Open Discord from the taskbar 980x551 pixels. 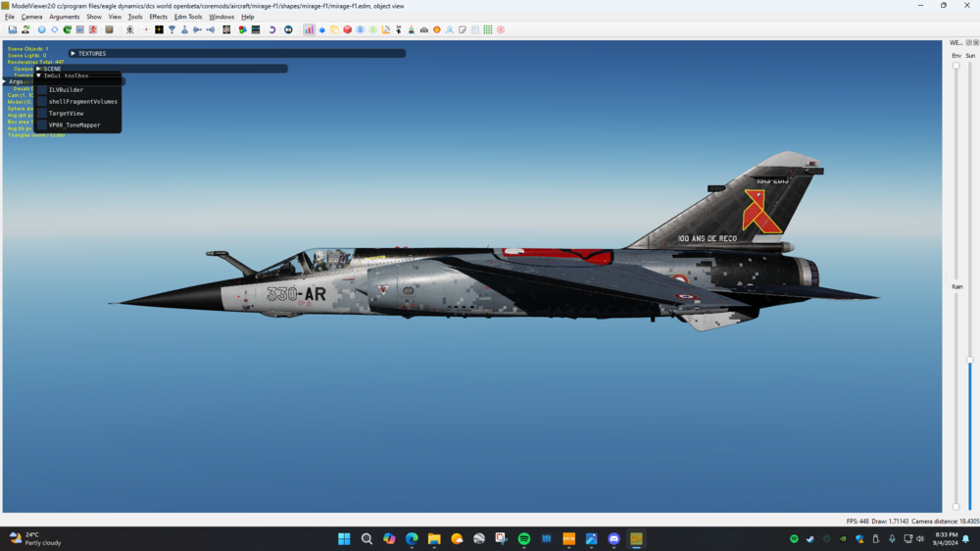613,539
